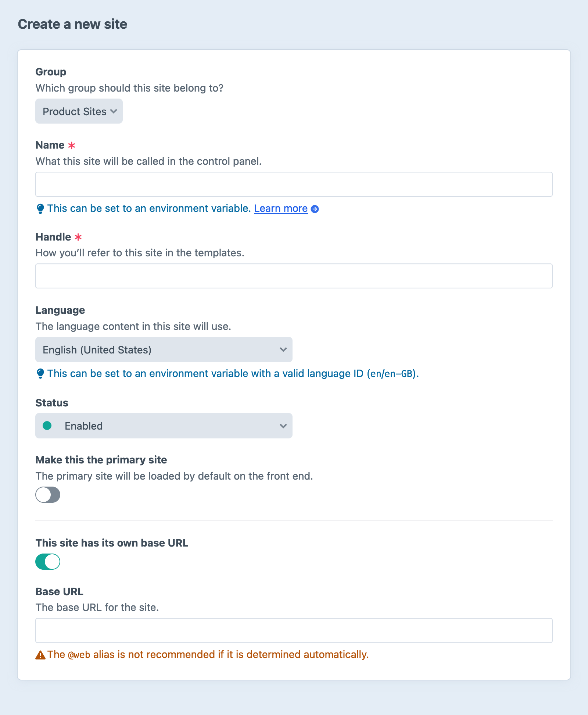
Task: Click the arrow icon after the Learn more link
Action: click(x=315, y=209)
